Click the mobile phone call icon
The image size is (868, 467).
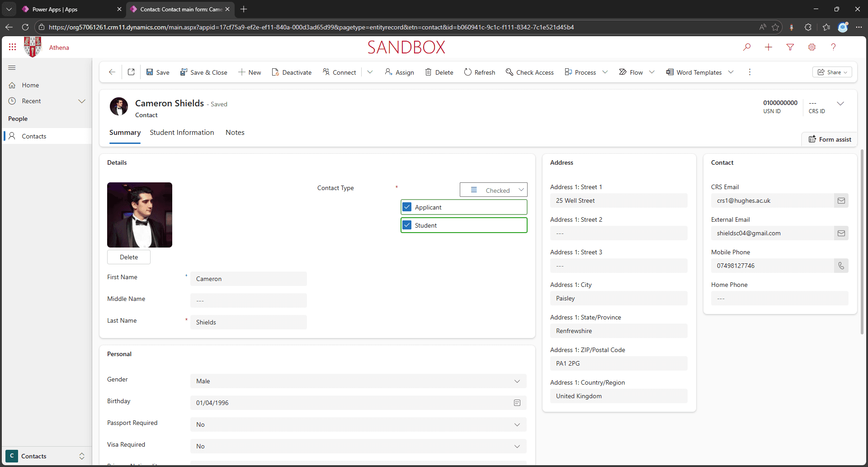coord(841,266)
